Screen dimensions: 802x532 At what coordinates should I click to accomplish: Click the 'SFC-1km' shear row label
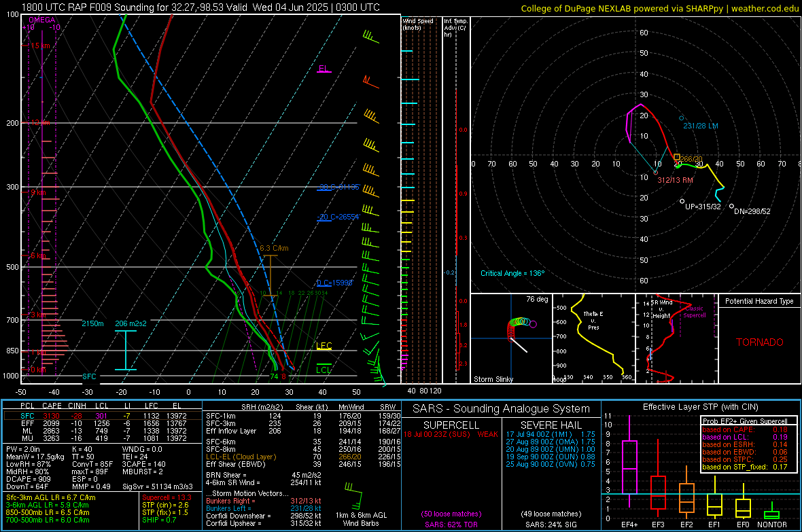tap(221, 416)
